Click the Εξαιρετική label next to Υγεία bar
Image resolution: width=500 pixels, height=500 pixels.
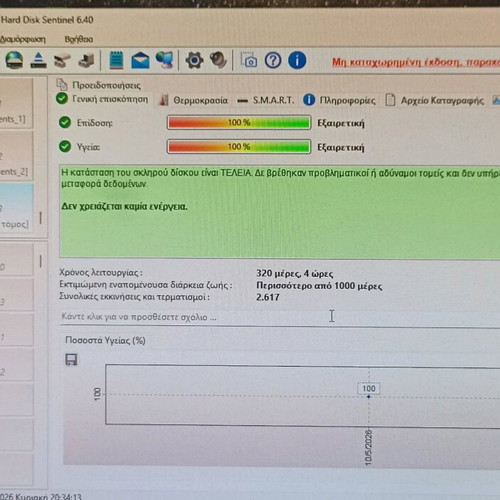[x=341, y=148]
